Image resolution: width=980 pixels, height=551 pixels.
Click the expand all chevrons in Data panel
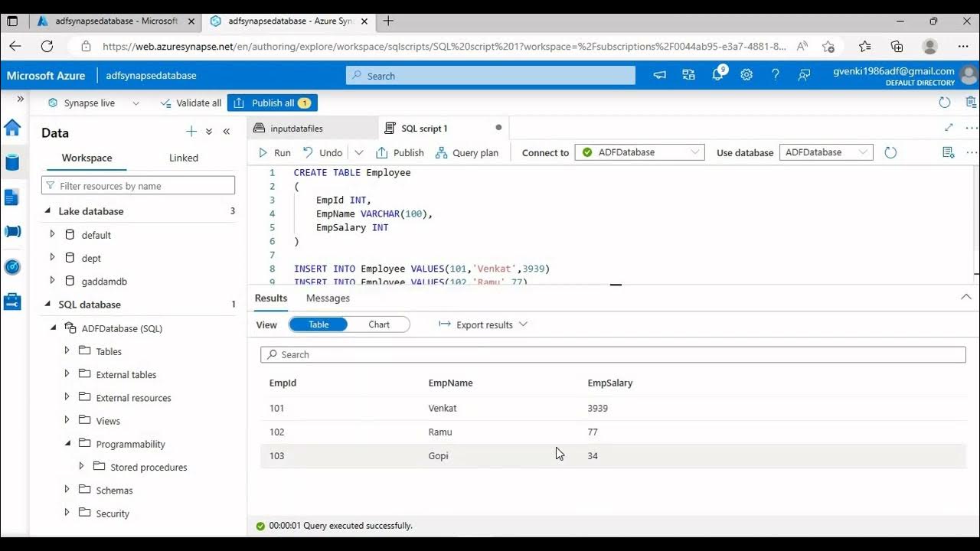click(x=209, y=132)
